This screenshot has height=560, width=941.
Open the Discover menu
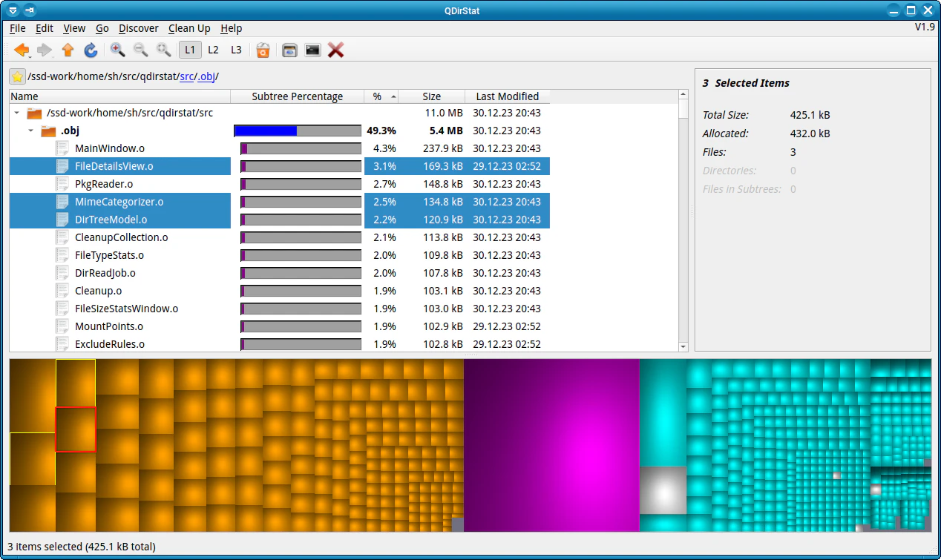139,28
